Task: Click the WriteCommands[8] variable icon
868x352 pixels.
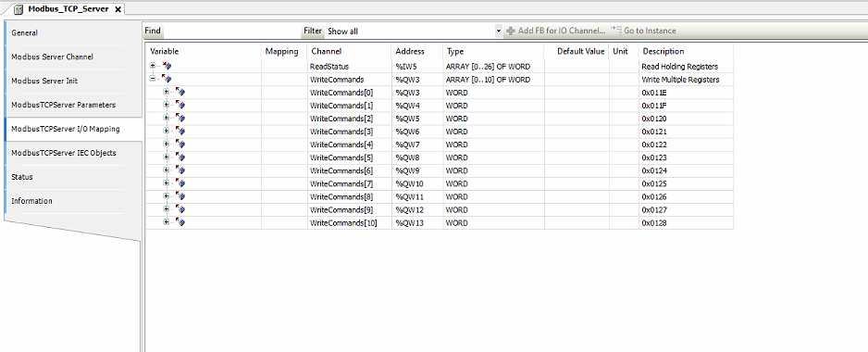Action: click(x=180, y=196)
